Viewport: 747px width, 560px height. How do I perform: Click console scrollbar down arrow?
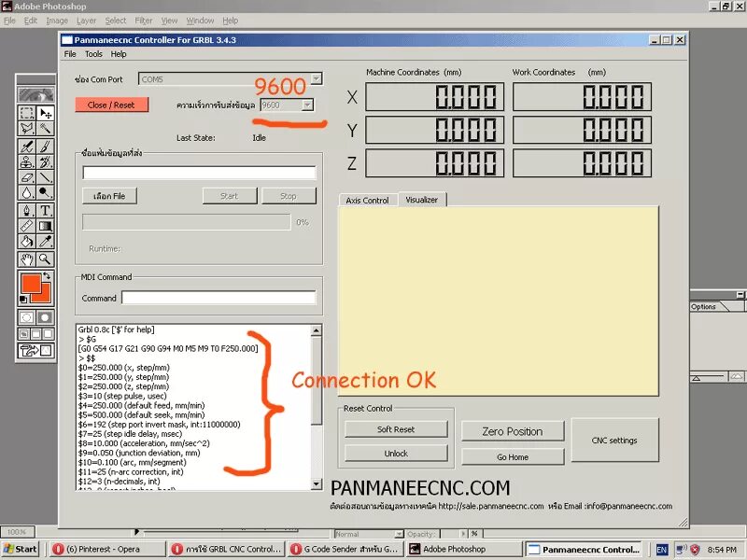pyautogui.click(x=317, y=484)
